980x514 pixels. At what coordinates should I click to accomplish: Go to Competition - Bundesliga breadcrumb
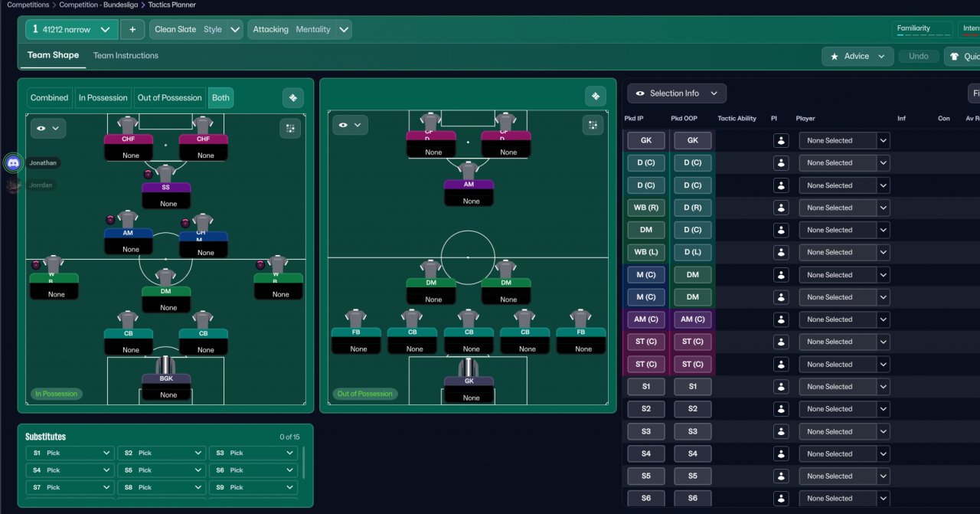click(99, 5)
